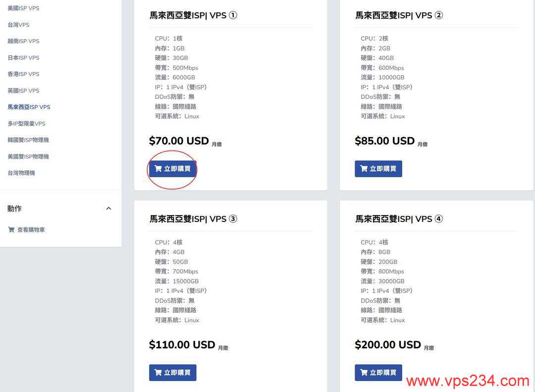
Task: Select 美國ISP VPS in the sidebar
Action: (x=24, y=8)
